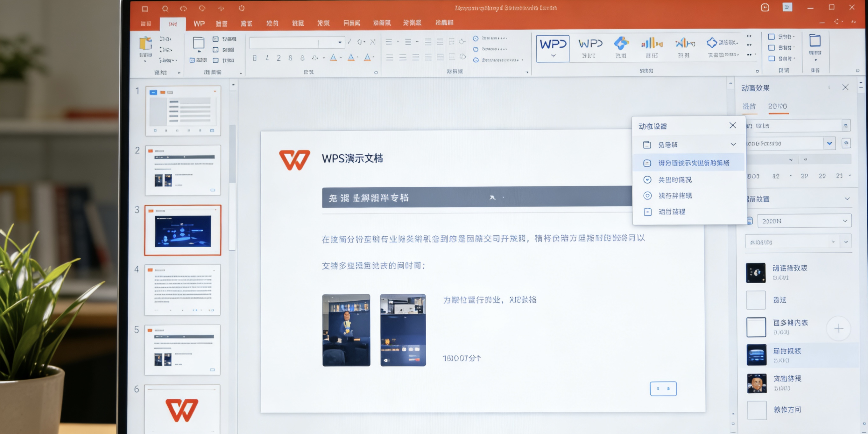Open the search icon in the title bar
This screenshot has width=868, height=434.
(x=165, y=8)
